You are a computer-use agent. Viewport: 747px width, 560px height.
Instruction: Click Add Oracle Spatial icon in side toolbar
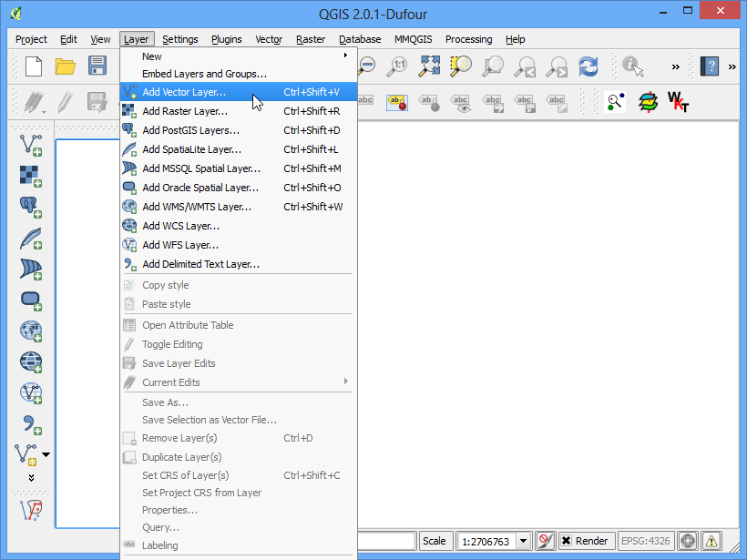(x=31, y=300)
